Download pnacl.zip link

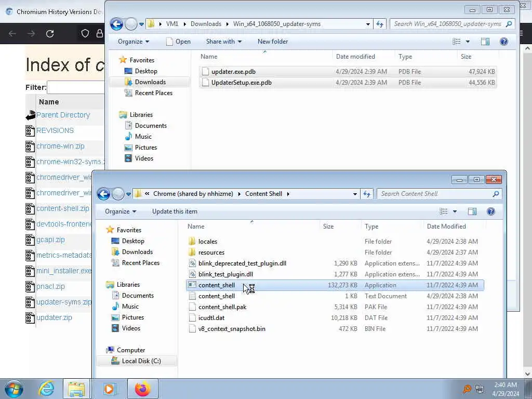(x=50, y=286)
